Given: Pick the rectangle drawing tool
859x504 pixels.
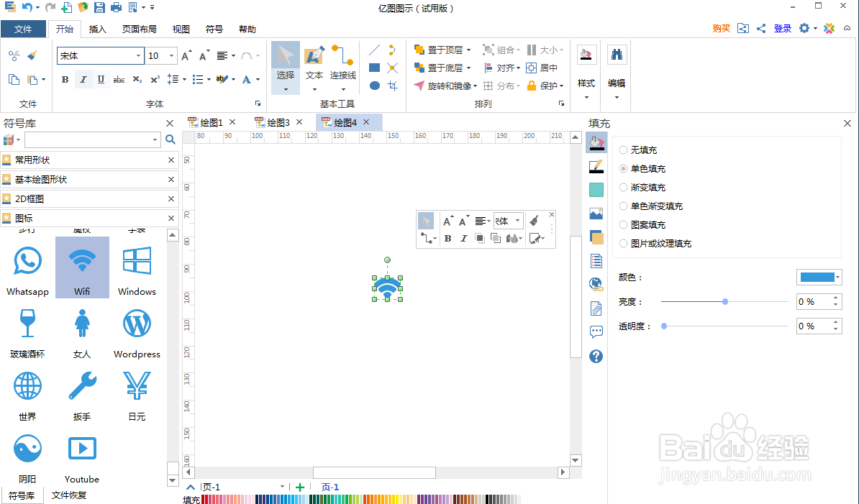Looking at the screenshot, I should point(375,68).
